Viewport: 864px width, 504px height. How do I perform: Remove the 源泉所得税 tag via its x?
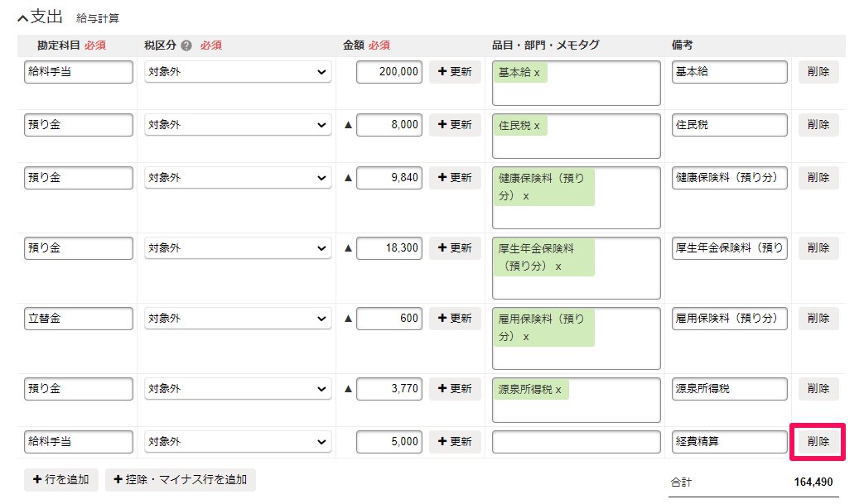[558, 390]
